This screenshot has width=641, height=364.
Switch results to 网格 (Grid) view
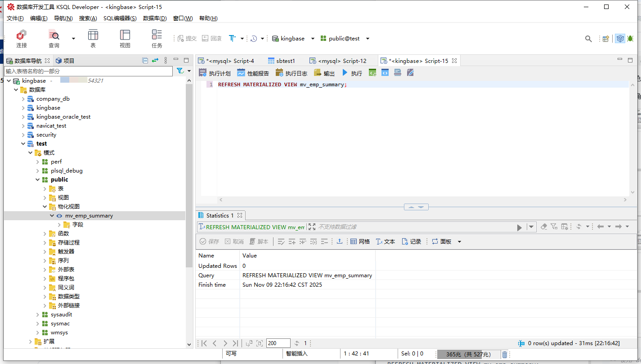(x=360, y=241)
